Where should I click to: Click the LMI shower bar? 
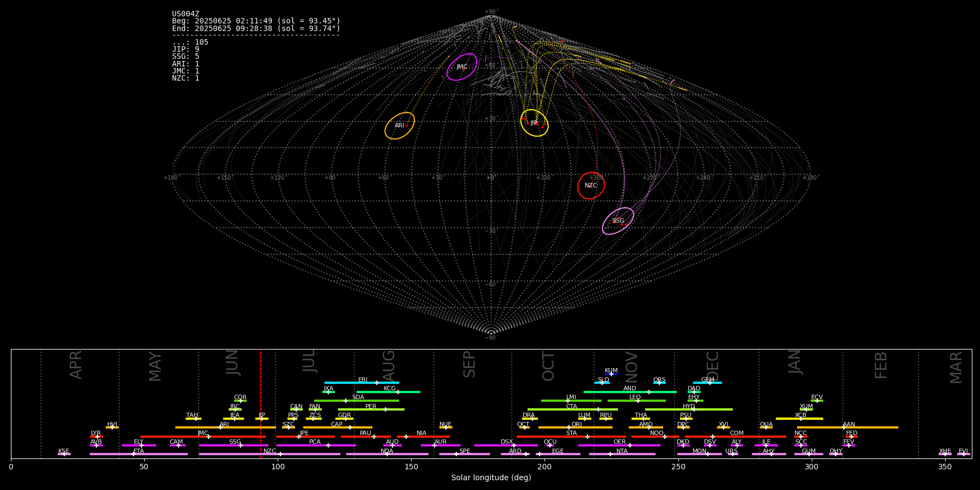pyautogui.click(x=571, y=401)
